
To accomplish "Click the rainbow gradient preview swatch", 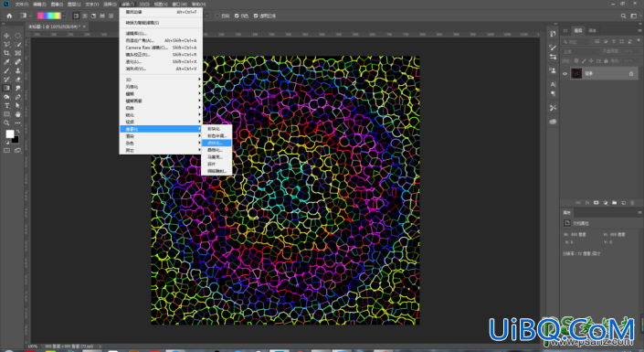I will pyautogui.click(x=49, y=16).
